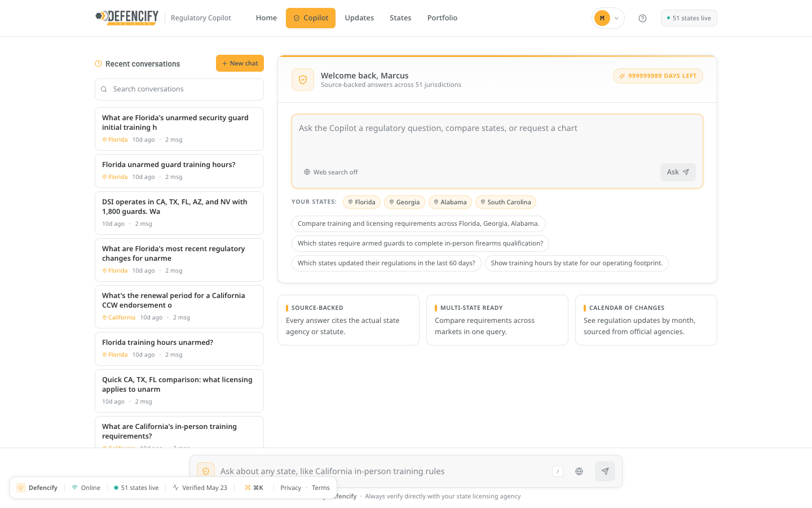The image size is (812, 508).
Task: Open conversation Florida unarmed guard training hours?
Action: click(x=179, y=171)
